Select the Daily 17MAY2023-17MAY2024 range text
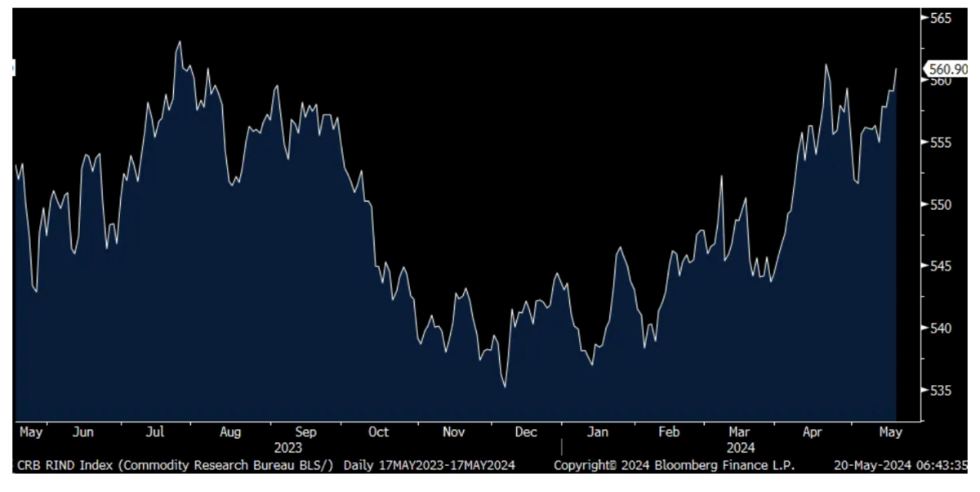980x492 pixels. point(430,465)
